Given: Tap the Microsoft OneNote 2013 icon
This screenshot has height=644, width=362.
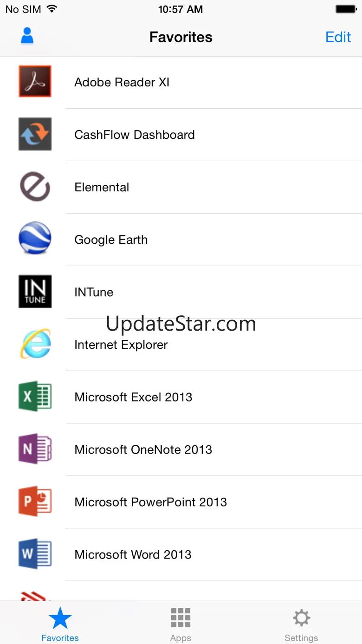Looking at the screenshot, I should click(x=35, y=449).
